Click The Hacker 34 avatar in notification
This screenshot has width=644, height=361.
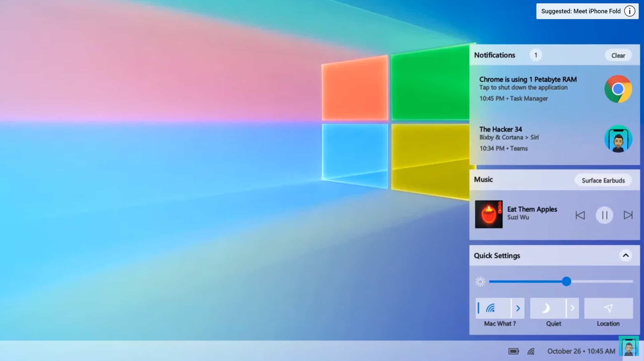coord(618,139)
